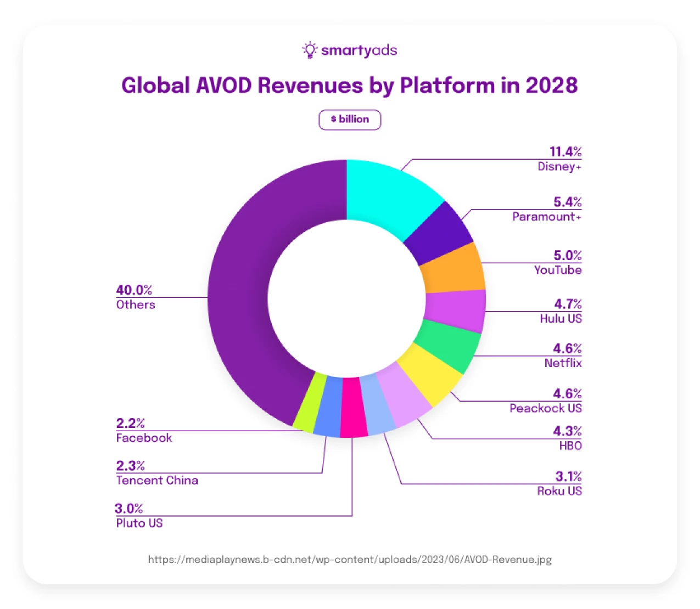This screenshot has height=609, width=700.
Task: Select the light blue Roku US slice
Action: (378, 406)
